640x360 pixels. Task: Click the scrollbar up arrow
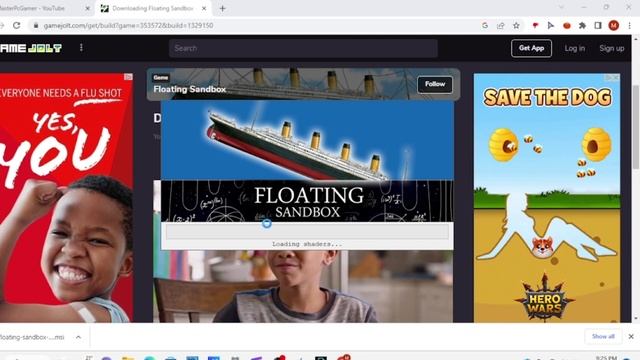coord(636,38)
